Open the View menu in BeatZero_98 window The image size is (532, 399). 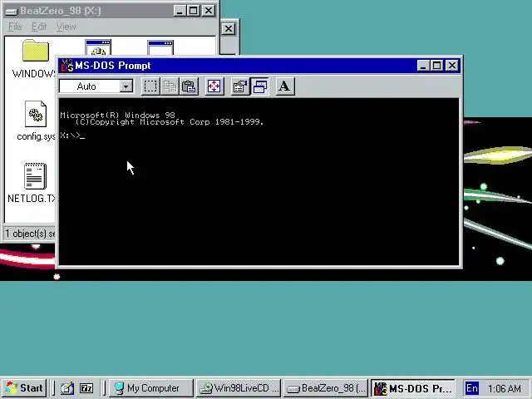pyautogui.click(x=66, y=27)
